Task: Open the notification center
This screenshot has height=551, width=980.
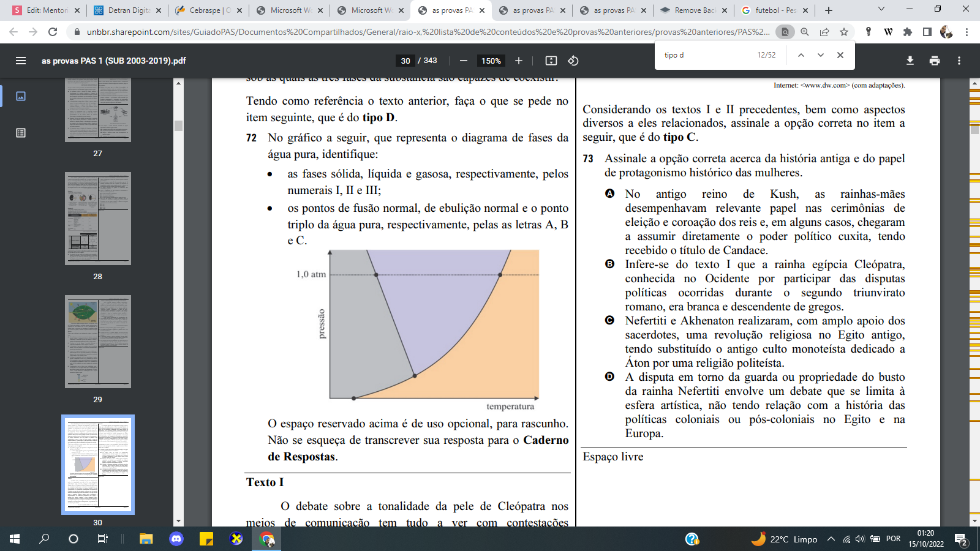Action: click(x=962, y=539)
